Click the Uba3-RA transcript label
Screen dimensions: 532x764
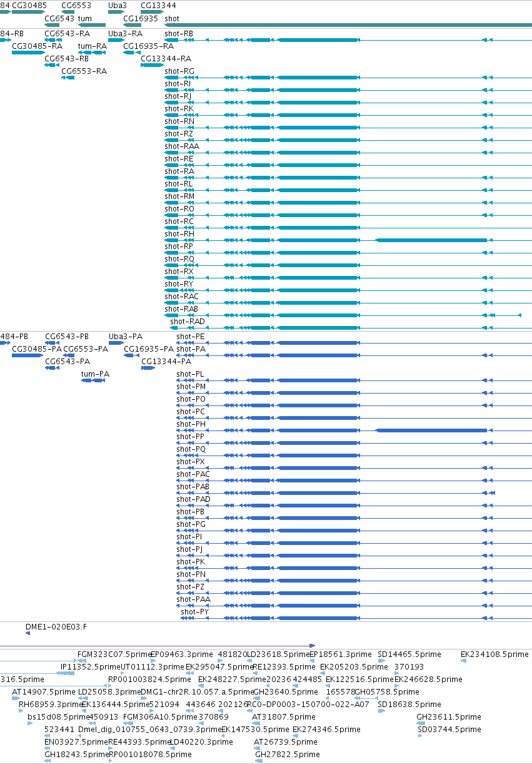point(126,34)
